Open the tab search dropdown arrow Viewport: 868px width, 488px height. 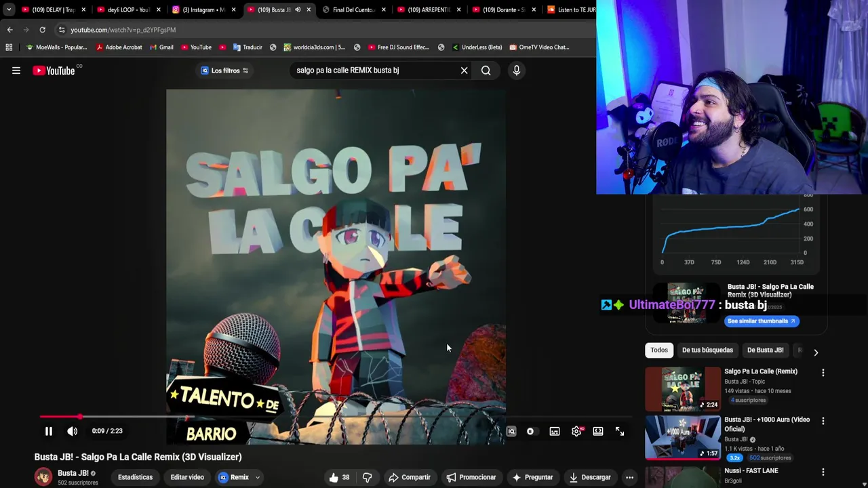point(8,9)
